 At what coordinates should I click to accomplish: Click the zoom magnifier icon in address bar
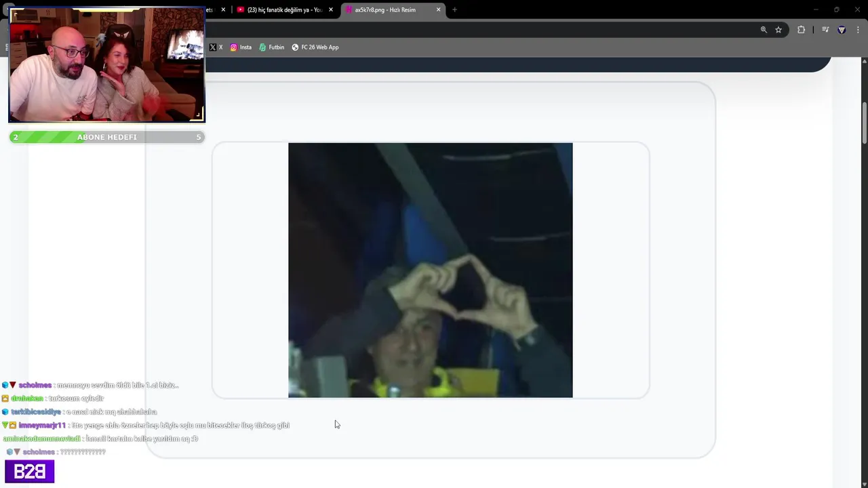click(764, 30)
